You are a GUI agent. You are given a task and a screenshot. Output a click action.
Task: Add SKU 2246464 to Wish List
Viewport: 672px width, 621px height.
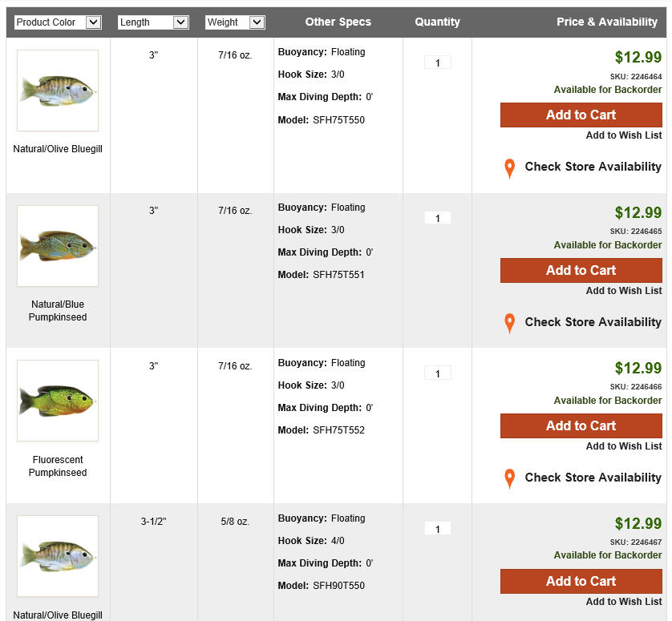click(624, 135)
